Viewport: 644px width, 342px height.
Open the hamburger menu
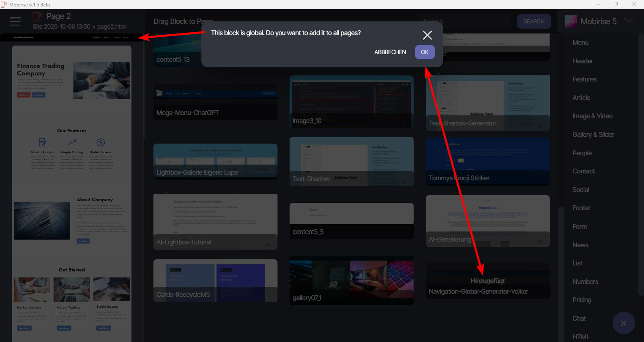click(15, 21)
